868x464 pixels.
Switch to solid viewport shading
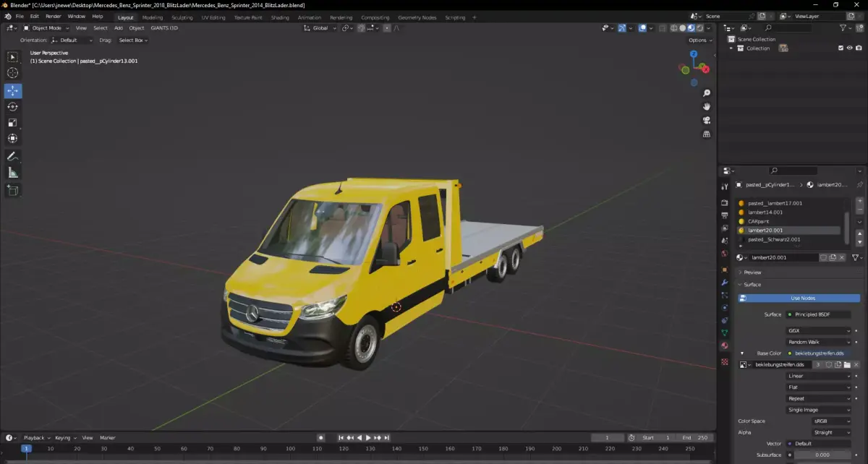point(682,28)
